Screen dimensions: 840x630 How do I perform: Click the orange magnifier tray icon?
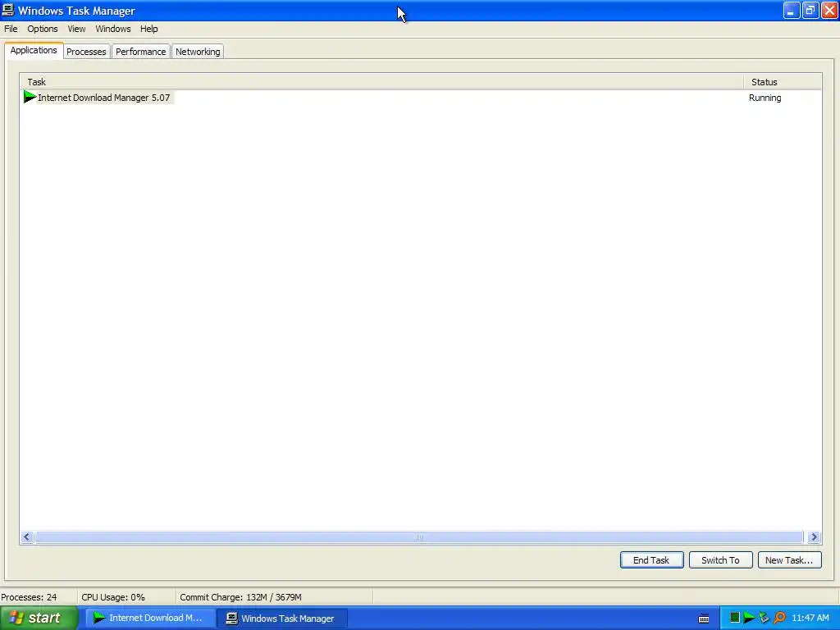point(779,618)
